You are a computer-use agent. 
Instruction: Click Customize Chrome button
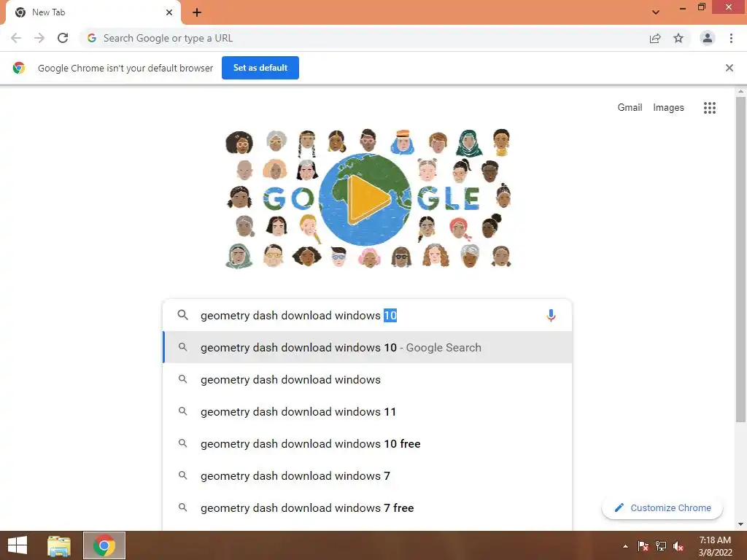coord(662,508)
